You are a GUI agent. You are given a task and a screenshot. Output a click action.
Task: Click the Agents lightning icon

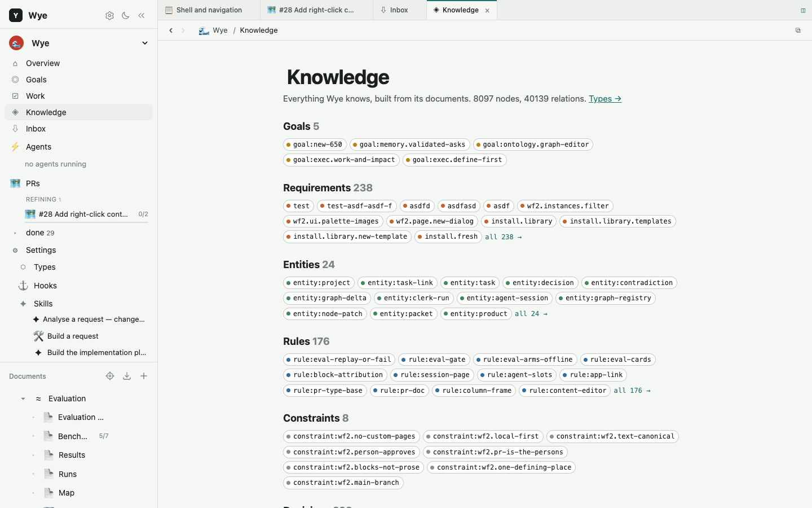coord(15,147)
